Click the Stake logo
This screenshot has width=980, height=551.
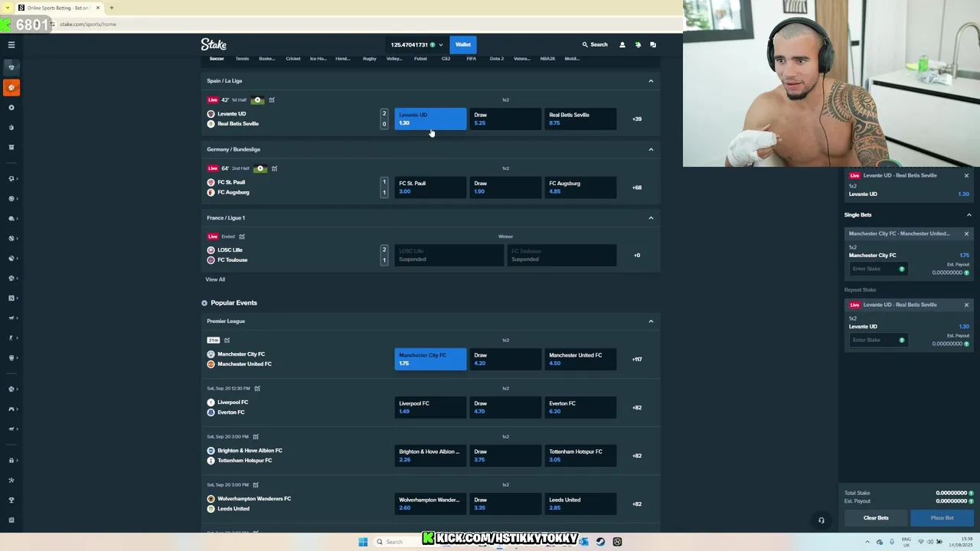(x=214, y=44)
